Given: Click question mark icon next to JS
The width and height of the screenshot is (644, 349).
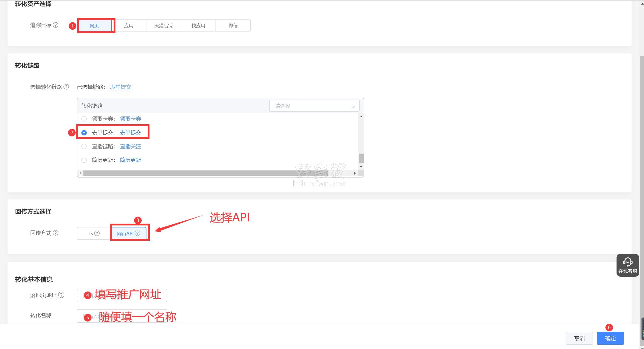Looking at the screenshot, I should 97,234.
